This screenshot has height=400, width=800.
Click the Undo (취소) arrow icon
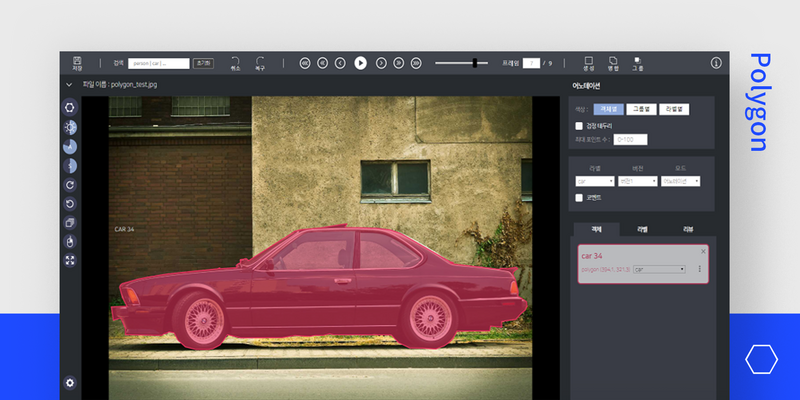(x=235, y=60)
